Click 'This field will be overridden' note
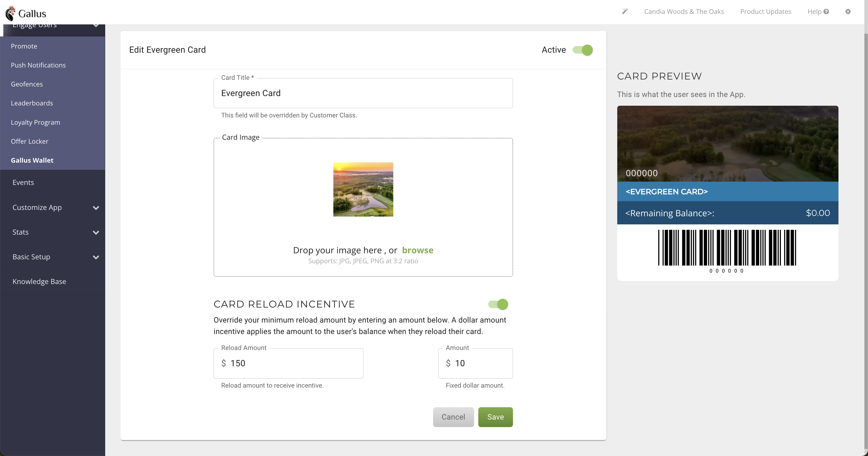 (289, 115)
